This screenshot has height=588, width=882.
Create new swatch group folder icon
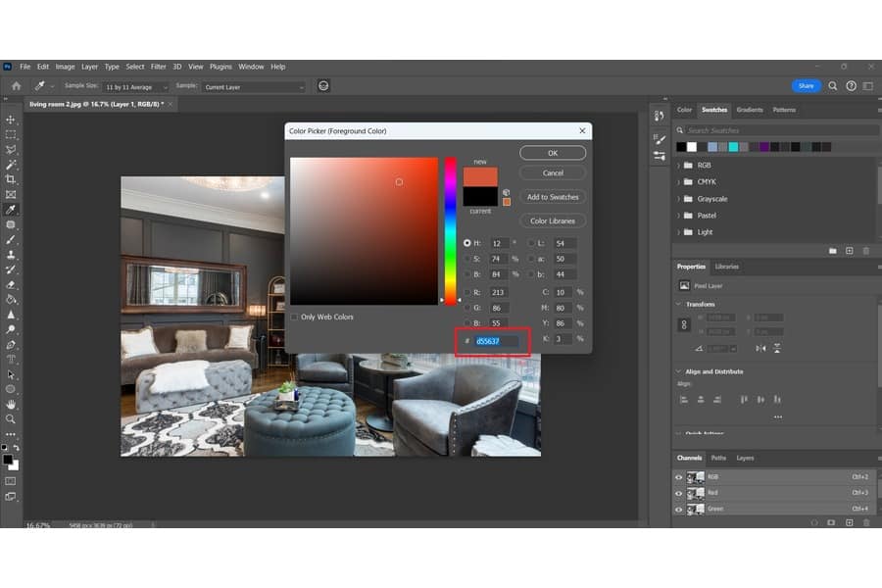pos(832,251)
